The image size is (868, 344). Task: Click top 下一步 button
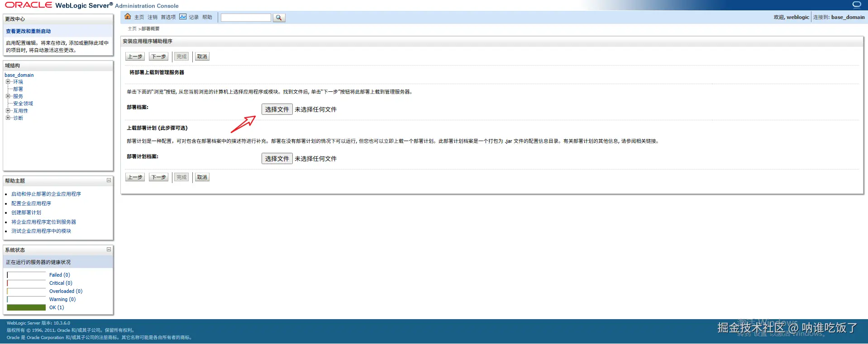[158, 57]
